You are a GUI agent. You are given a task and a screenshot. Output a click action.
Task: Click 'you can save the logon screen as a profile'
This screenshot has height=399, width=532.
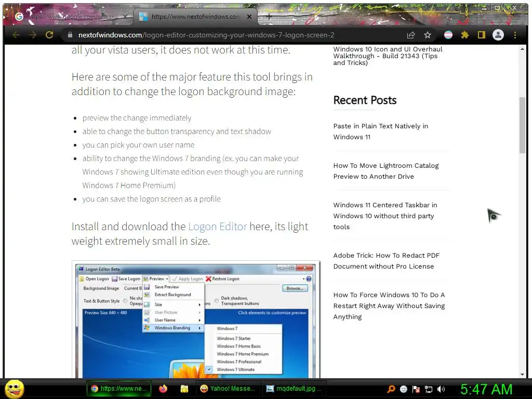click(x=151, y=199)
